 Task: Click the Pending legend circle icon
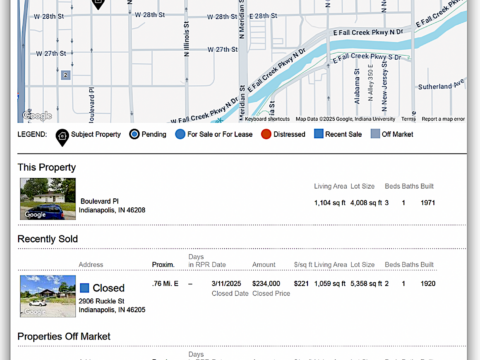[134, 134]
